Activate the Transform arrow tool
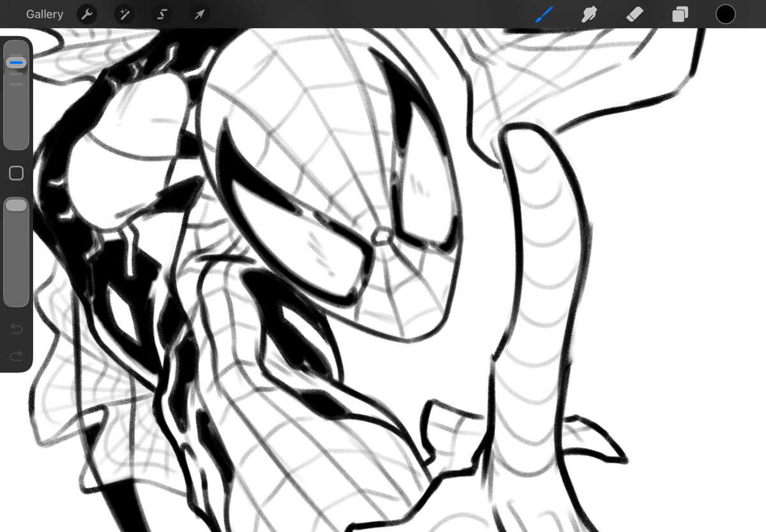 point(200,14)
